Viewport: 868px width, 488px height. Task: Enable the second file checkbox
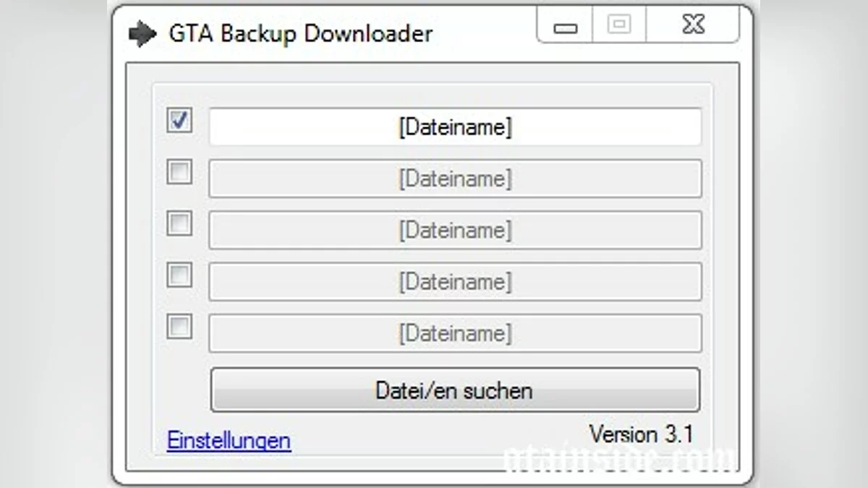point(179,174)
